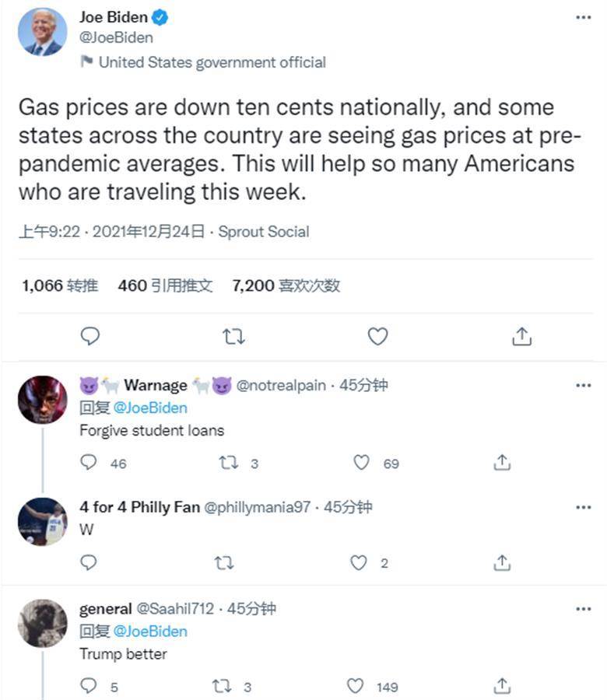Open more options on general's reply
Image resolution: width=607 pixels, height=700 pixels.
[583, 609]
